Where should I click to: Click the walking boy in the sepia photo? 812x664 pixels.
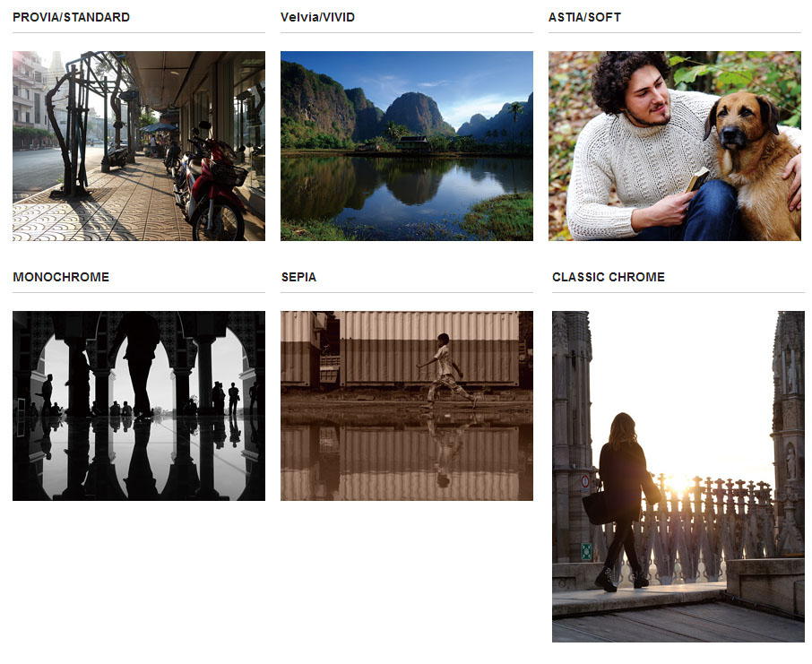coord(445,369)
